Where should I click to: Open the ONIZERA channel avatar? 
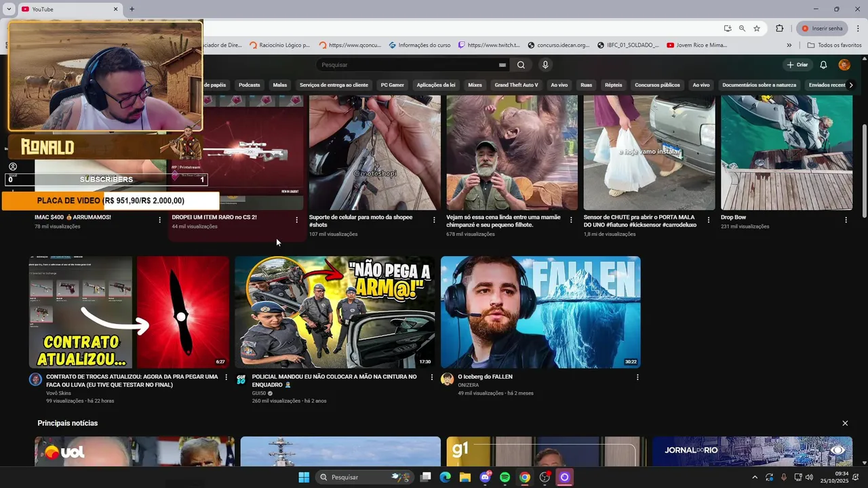coord(447,380)
